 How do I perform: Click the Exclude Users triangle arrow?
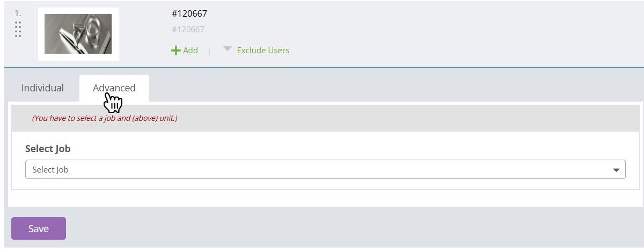[228, 49]
